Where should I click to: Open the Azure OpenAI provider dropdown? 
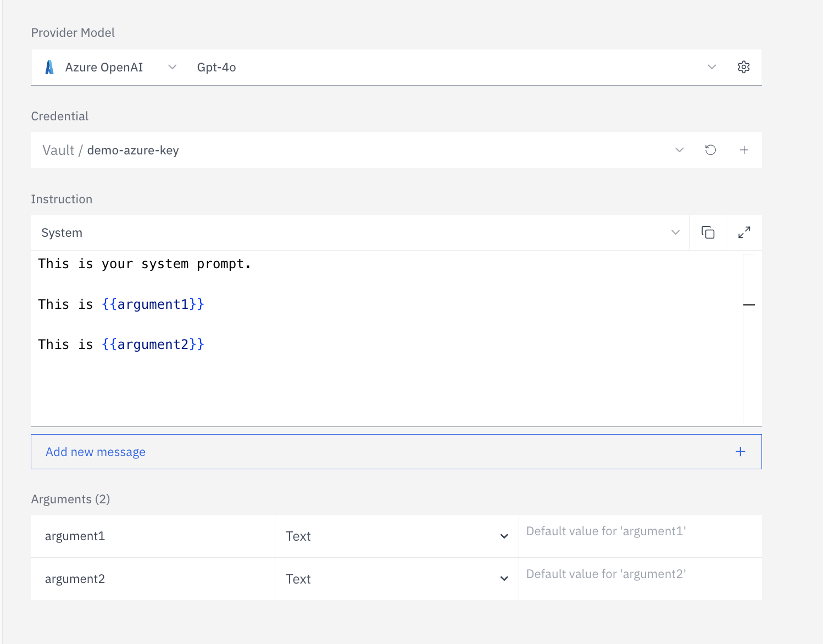[x=172, y=67]
